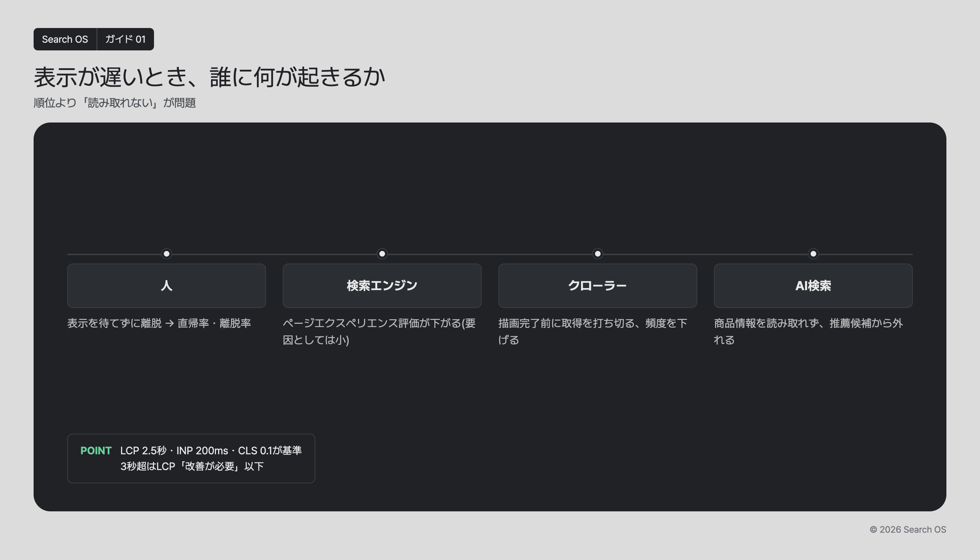Image resolution: width=980 pixels, height=560 pixels.
Task: Select the 人 card
Action: 167,286
